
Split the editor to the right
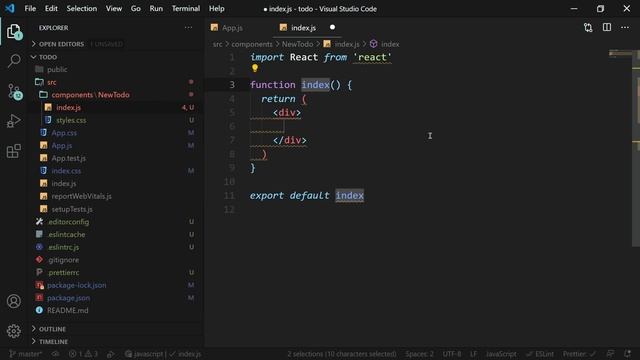click(607, 27)
